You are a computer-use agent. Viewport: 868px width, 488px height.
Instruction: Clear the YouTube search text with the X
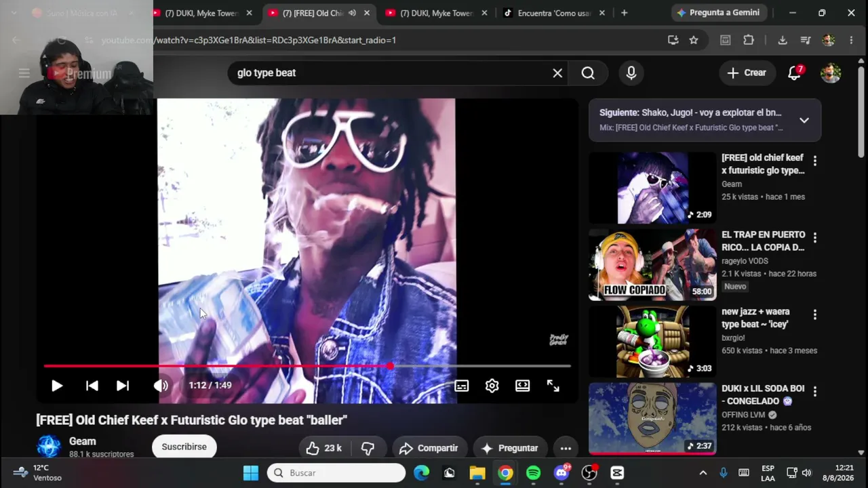point(557,73)
